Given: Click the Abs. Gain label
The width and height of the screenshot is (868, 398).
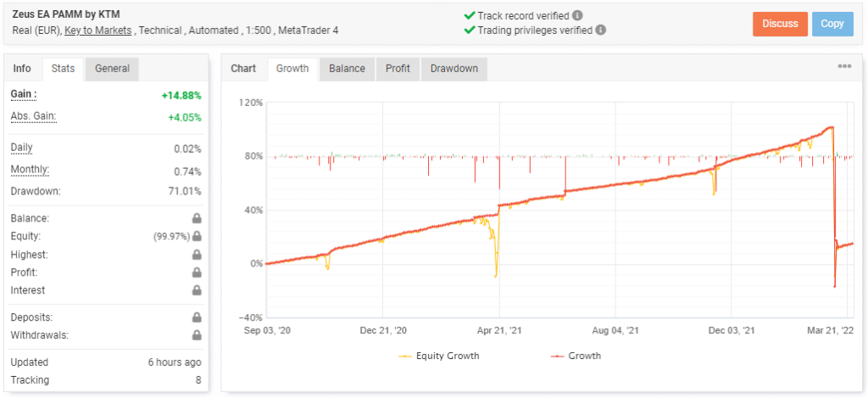Looking at the screenshot, I should click(33, 116).
